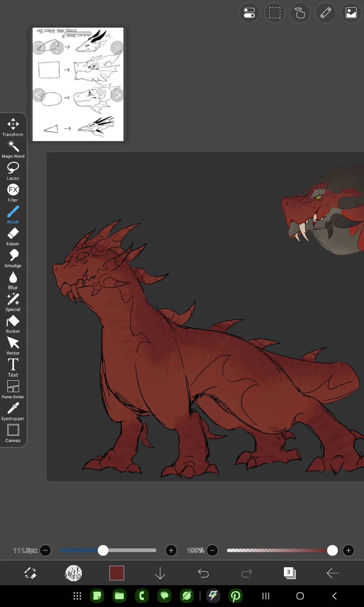Viewport: 364px width, 607px height.
Task: Open the Android app drawer grid
Action: coord(77,596)
